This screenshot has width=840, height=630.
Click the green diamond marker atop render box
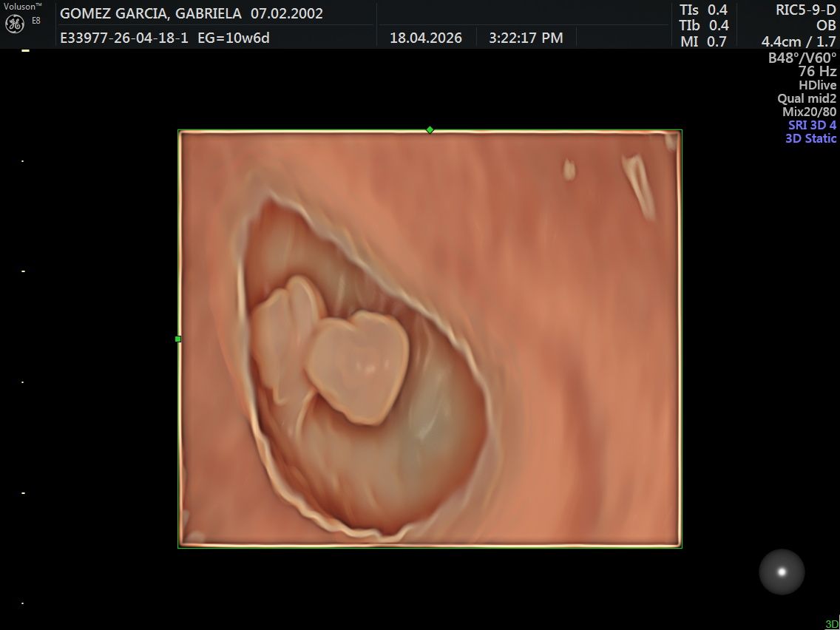pyautogui.click(x=430, y=129)
